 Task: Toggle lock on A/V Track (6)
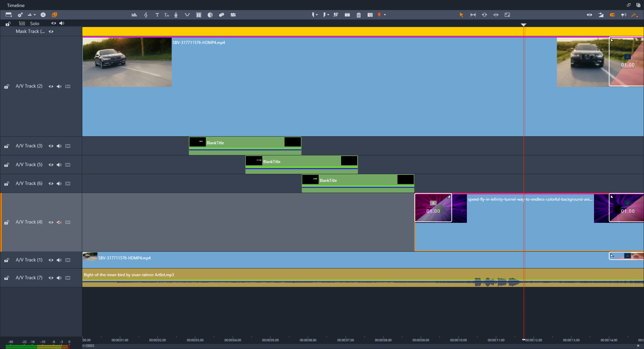[x=7, y=184]
